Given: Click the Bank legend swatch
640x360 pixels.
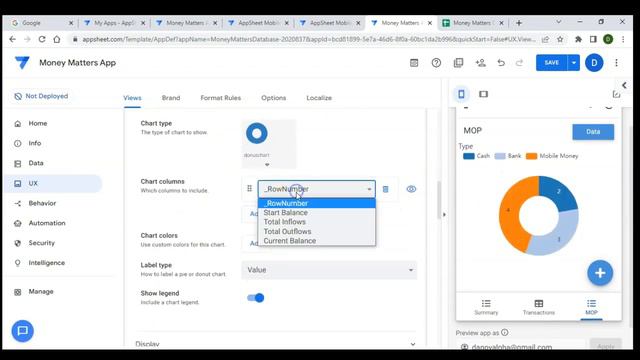Looking at the screenshot, I should pos(500,156).
